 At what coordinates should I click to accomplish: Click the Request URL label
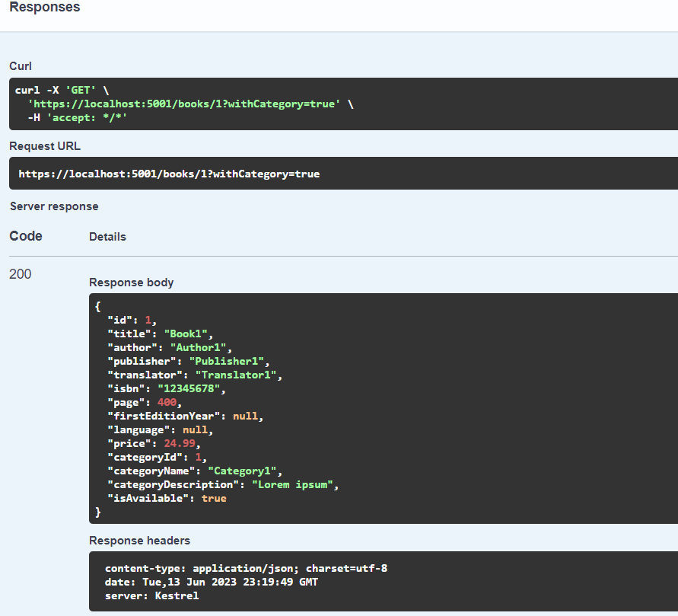click(45, 146)
